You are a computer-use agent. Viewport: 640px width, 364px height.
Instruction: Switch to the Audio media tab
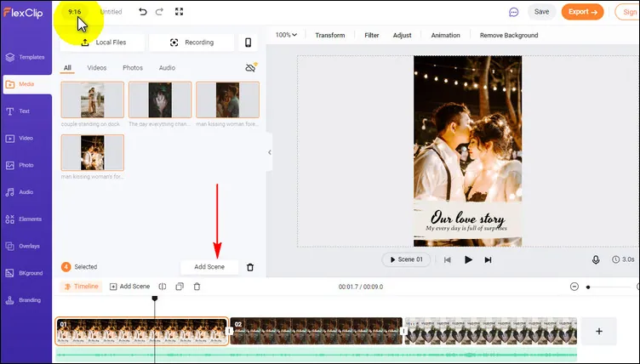(x=167, y=68)
